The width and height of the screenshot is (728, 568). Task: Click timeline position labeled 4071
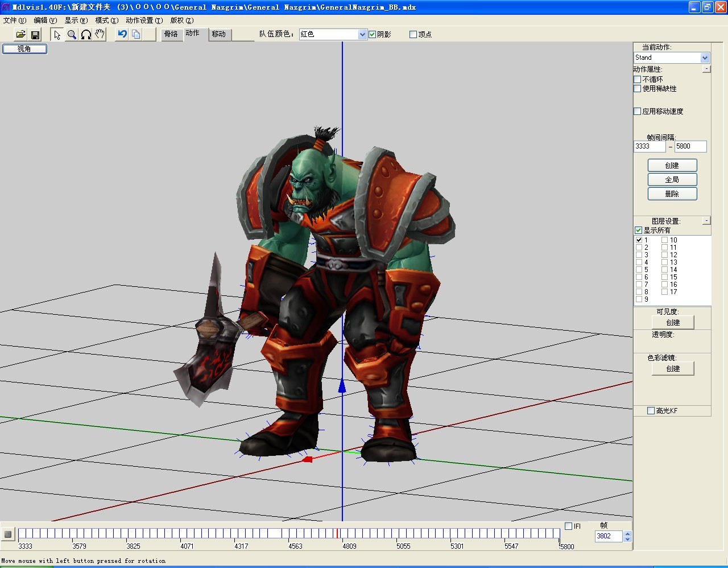[x=187, y=546]
